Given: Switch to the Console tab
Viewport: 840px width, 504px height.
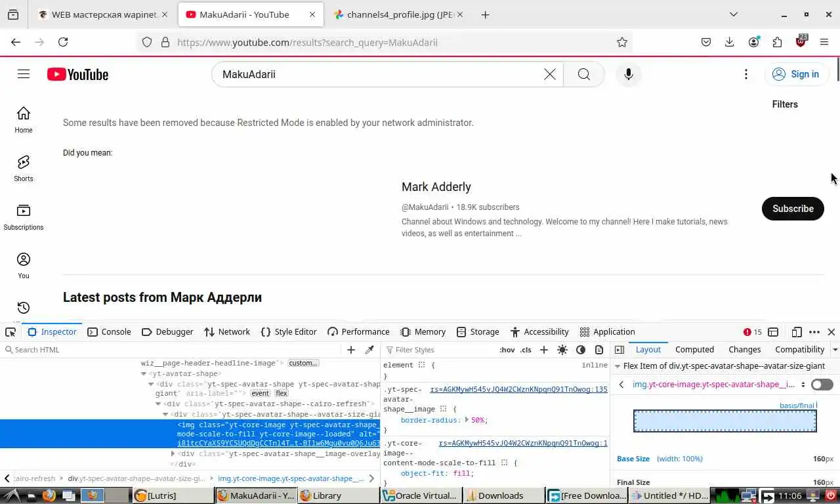Looking at the screenshot, I should (109, 332).
